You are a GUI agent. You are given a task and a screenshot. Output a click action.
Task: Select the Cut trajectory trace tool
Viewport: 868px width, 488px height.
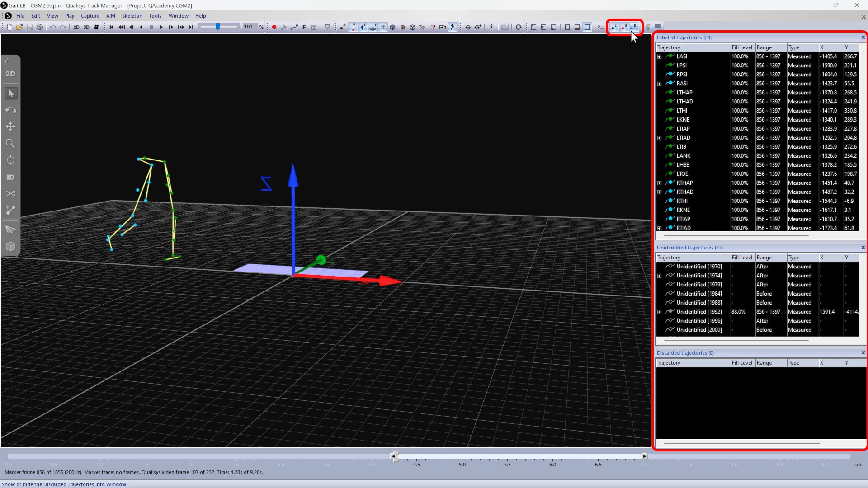point(11,194)
